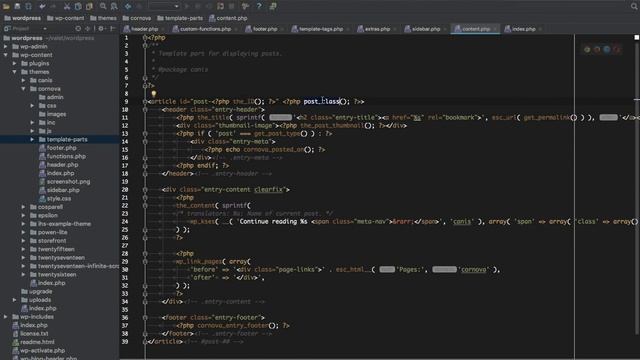Switch to the sidebar.php tab

(426, 29)
